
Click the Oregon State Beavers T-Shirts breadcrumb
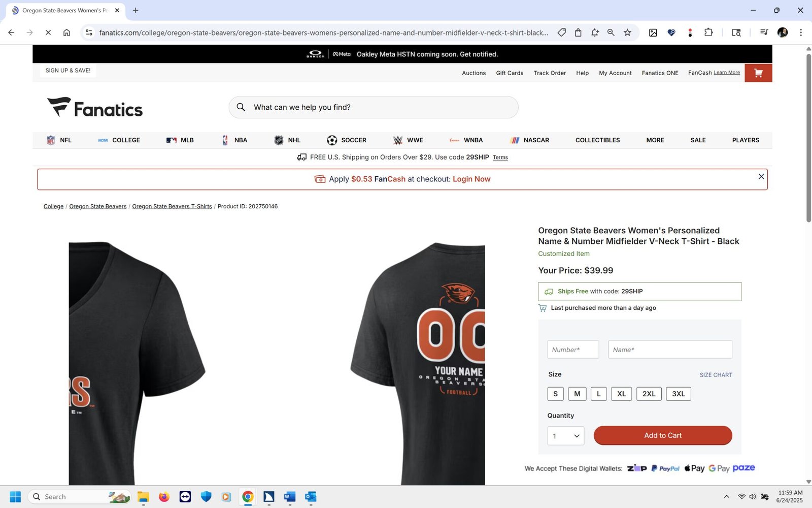(172, 206)
